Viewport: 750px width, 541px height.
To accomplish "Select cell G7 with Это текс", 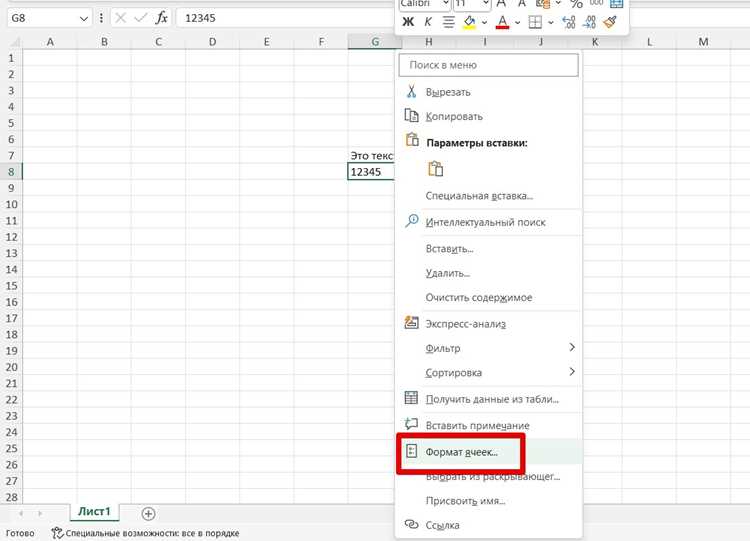I will (371, 155).
